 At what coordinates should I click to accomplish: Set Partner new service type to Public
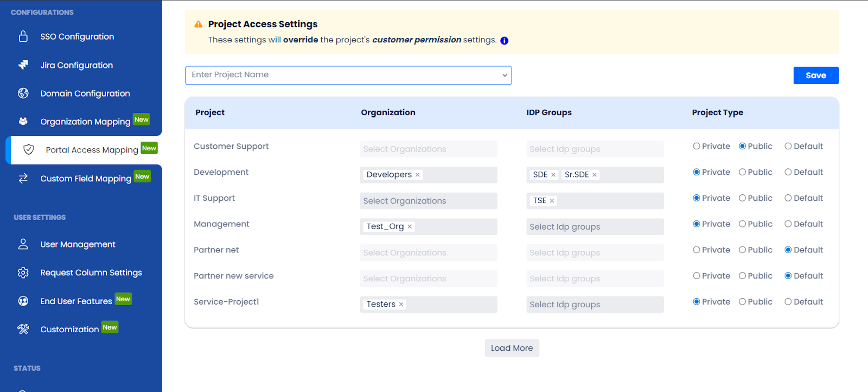(x=742, y=276)
